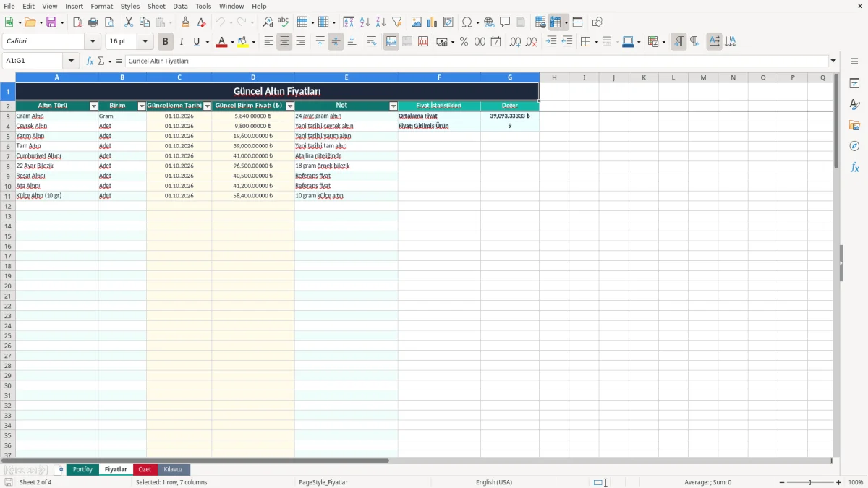The image size is (868, 488).
Task: Insert a comment
Action: (505, 22)
